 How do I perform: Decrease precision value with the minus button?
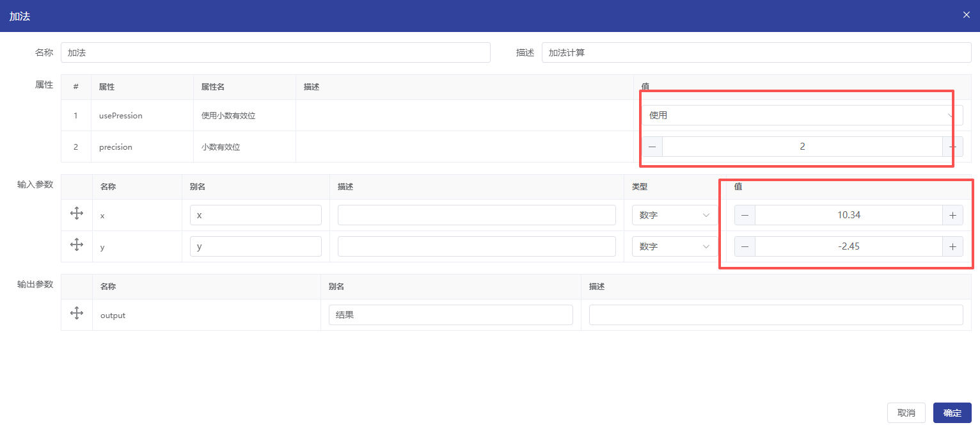pos(652,147)
